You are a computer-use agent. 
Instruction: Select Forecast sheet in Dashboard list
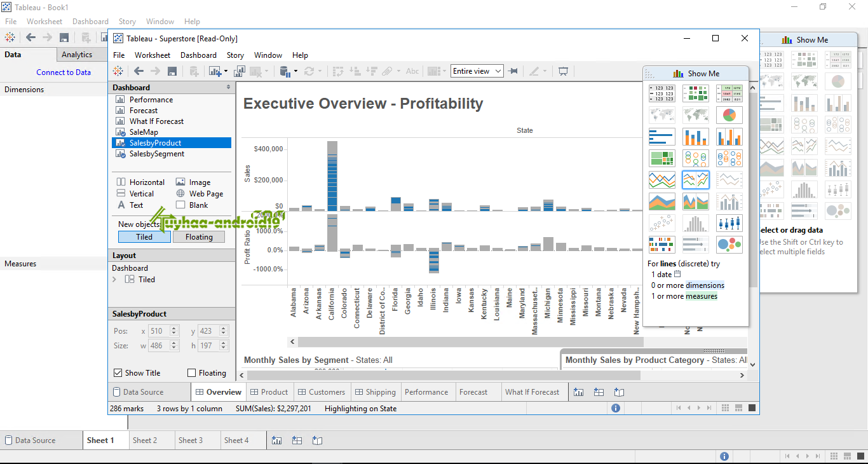(144, 111)
